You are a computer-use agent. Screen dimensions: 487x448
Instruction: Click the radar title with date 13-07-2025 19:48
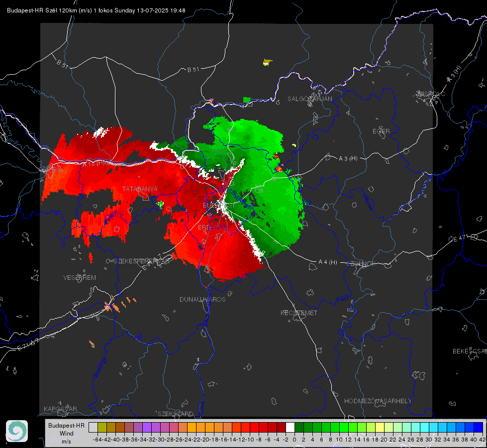tap(96, 10)
